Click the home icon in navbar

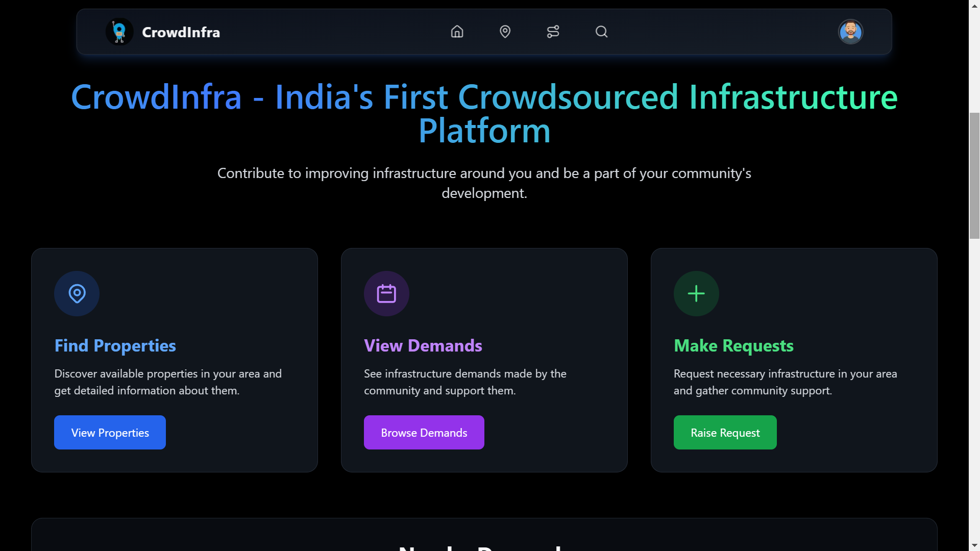[457, 32]
